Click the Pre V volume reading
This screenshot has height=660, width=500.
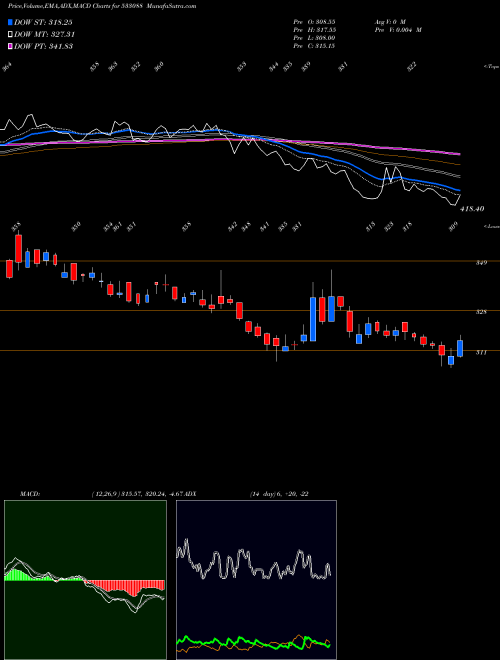(398, 30)
